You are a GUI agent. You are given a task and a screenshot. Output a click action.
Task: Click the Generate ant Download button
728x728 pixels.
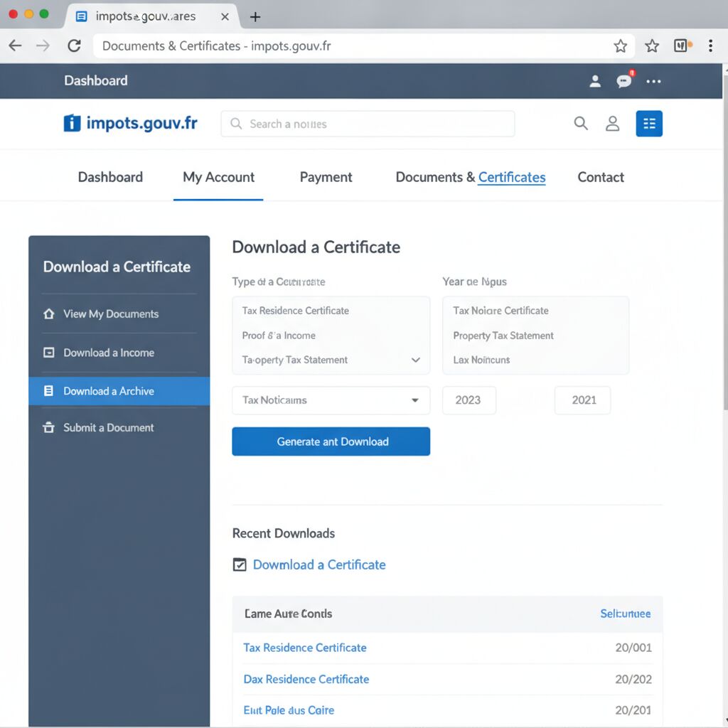pos(331,441)
